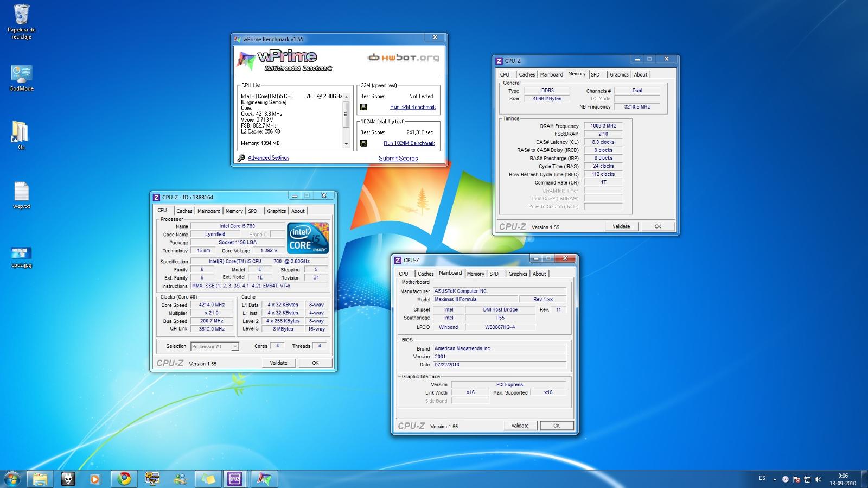Viewport: 868px width, 488px height.
Task: Click the Windows Start orb
Action: [x=12, y=479]
